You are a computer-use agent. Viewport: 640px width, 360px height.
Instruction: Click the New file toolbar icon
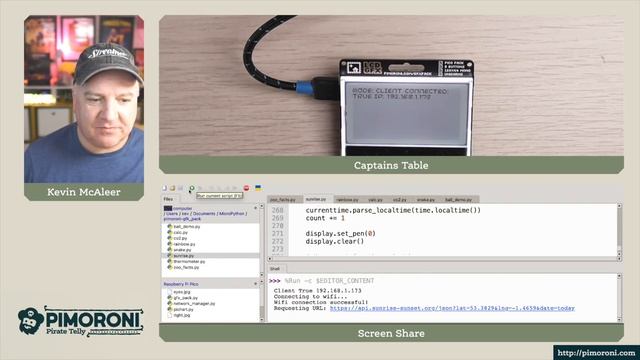(x=164, y=188)
